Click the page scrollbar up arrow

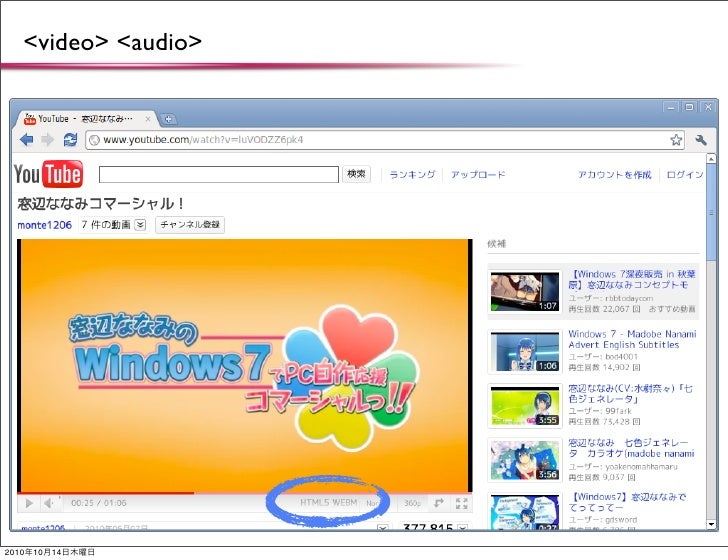710,159
